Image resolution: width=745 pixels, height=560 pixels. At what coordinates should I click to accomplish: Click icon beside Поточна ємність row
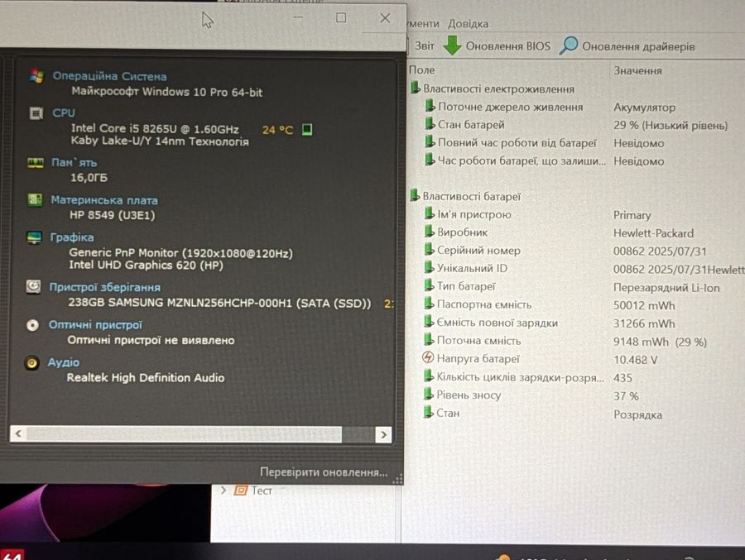(x=429, y=340)
